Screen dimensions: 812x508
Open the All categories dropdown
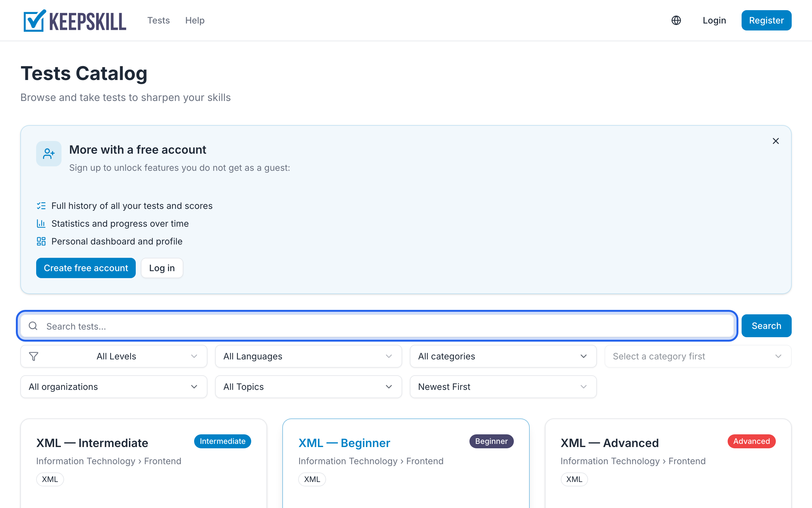tap(503, 356)
